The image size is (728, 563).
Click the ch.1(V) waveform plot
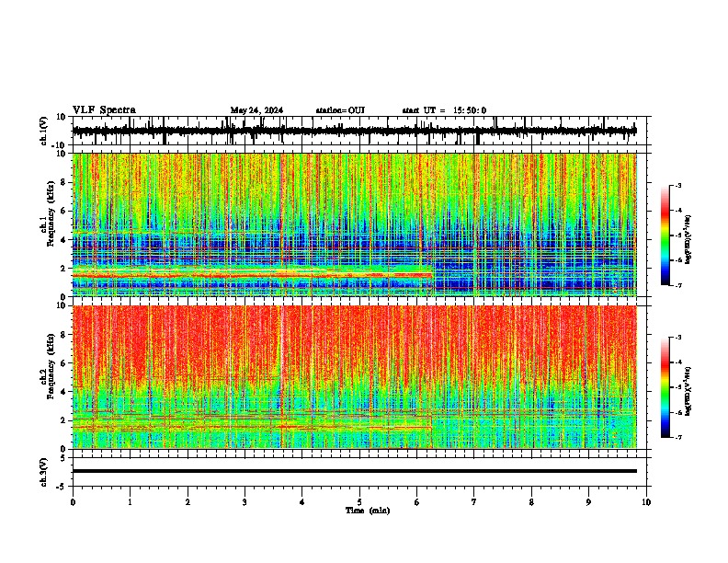[359, 131]
